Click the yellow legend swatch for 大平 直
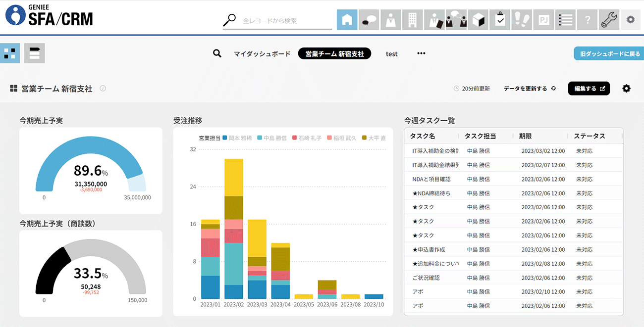Image resolution: width=644 pixels, height=327 pixels. [365, 138]
